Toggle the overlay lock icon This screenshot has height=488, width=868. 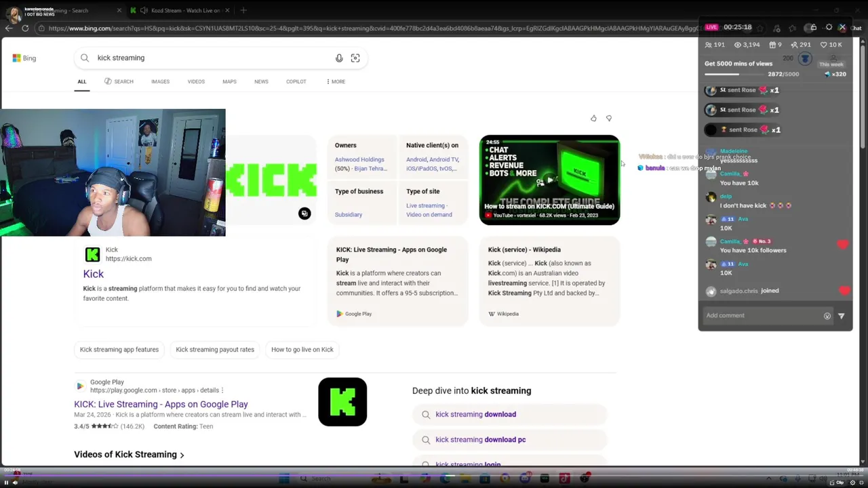(813, 27)
